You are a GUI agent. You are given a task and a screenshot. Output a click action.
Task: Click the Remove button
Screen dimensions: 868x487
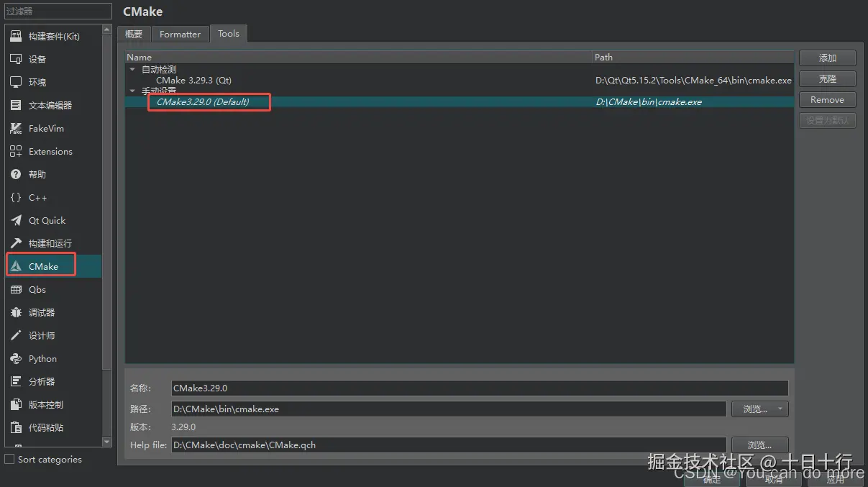point(827,99)
